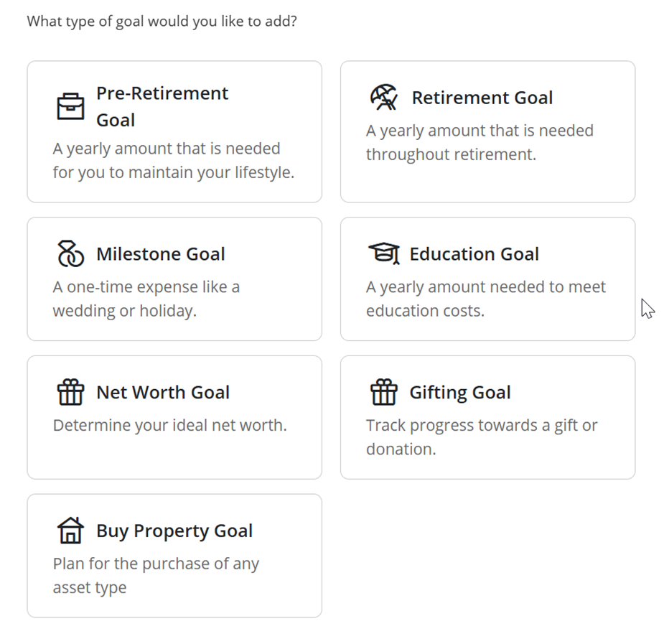Click the house icon for Buy Property Goal
This screenshot has width=664, height=644.
pos(70,531)
